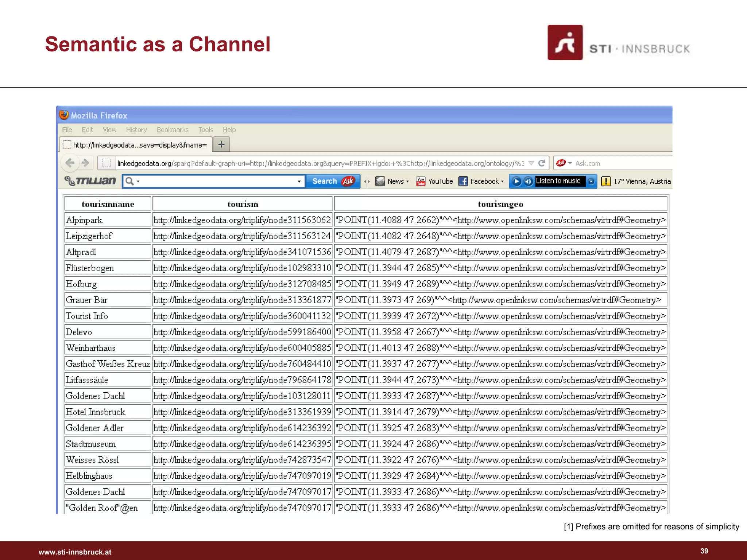Click the weather alert icon for Vienna
Viewport: 747px width, 560px height.
point(606,181)
